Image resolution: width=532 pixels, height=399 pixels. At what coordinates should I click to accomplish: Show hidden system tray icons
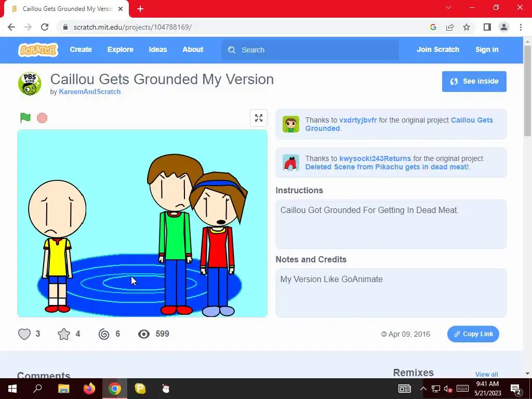tap(423, 389)
